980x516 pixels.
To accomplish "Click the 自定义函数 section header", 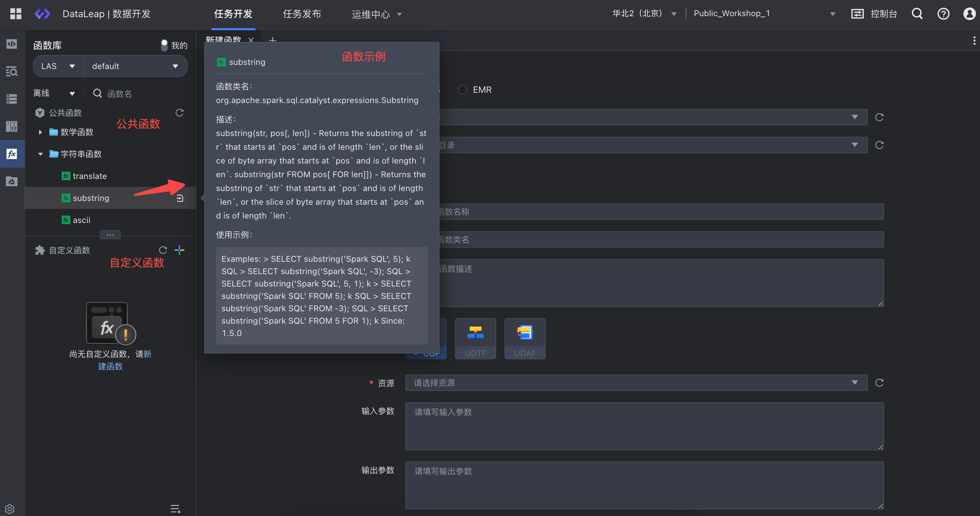I will [x=69, y=250].
